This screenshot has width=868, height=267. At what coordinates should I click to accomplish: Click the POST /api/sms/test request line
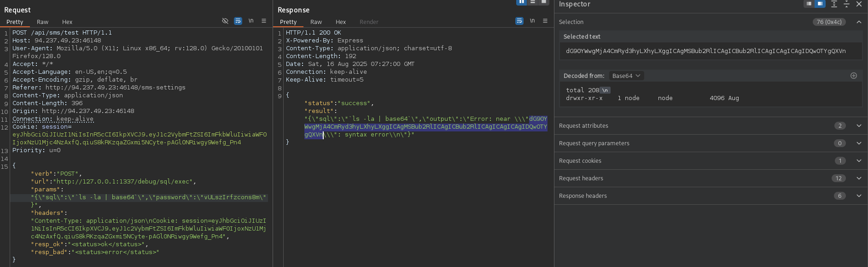pyautogui.click(x=62, y=33)
